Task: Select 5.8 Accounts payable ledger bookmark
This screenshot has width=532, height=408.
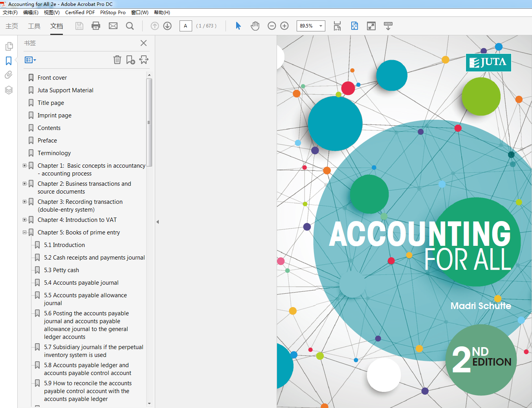Action: (x=88, y=369)
